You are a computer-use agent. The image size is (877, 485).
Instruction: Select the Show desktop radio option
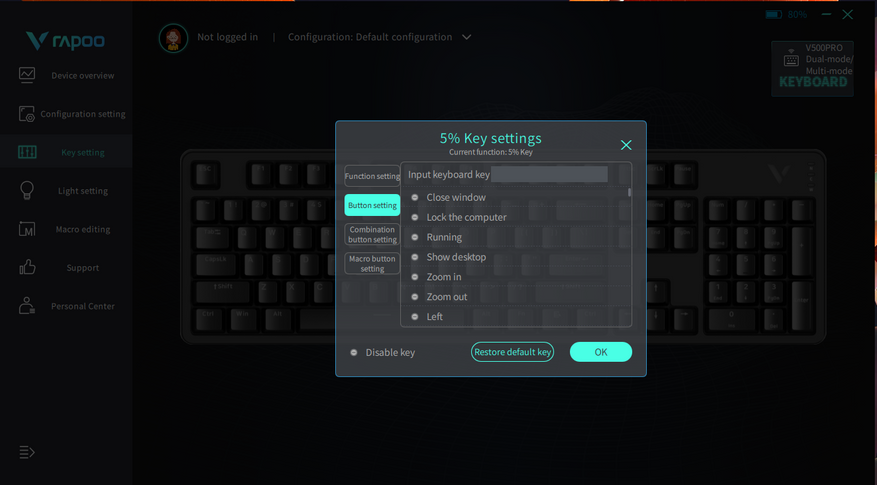tap(415, 257)
